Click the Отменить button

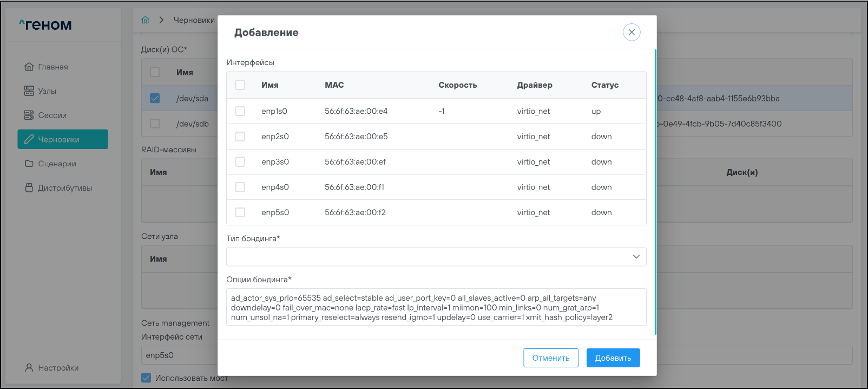coord(550,358)
